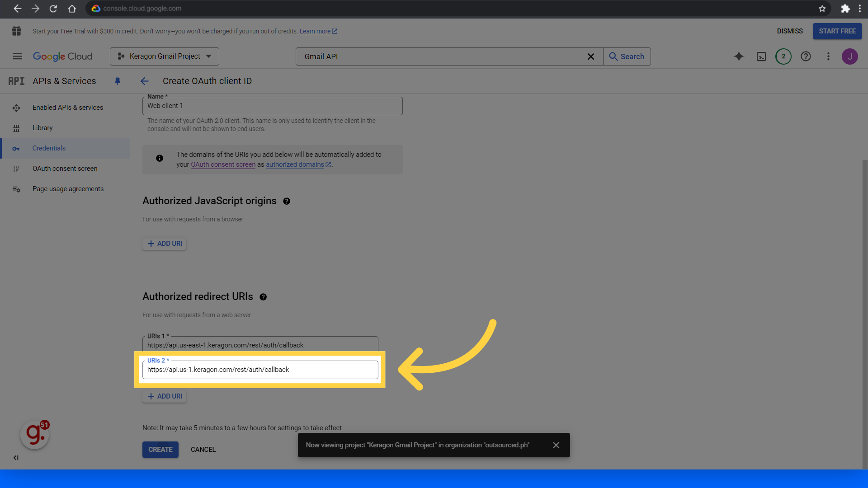
Task: Add URI under JavaScript origins
Action: (x=165, y=244)
